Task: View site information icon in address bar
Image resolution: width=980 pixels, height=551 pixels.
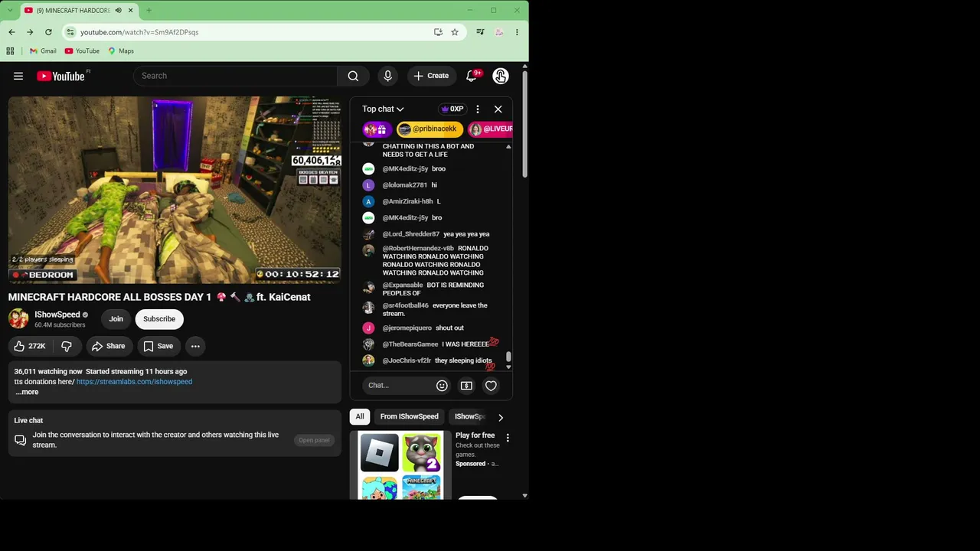Action: click(70, 32)
